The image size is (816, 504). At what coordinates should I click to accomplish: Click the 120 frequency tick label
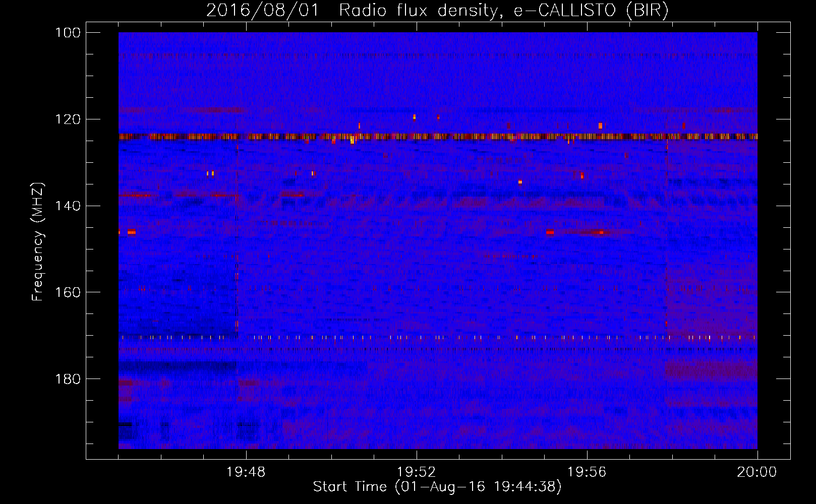pos(68,119)
